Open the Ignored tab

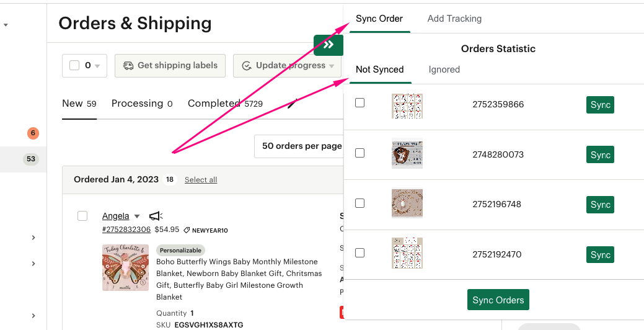(444, 69)
